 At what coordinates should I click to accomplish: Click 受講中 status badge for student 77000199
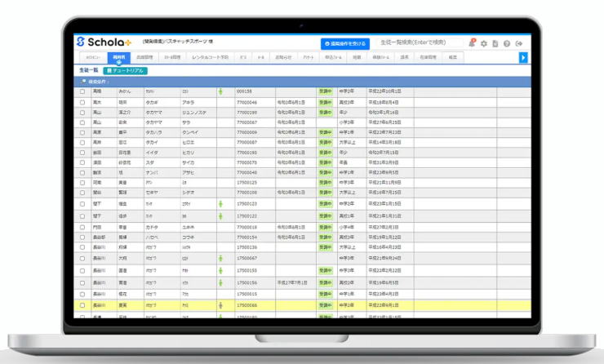pyautogui.click(x=325, y=113)
